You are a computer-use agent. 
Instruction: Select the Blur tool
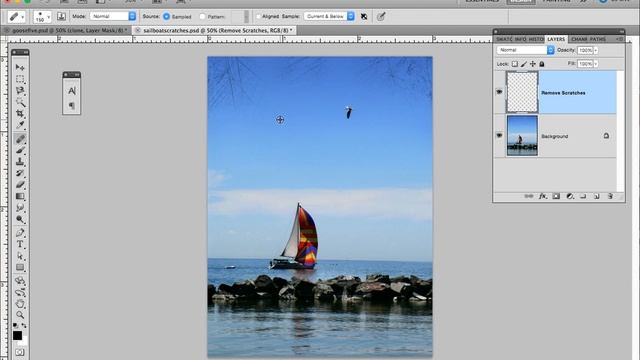[20, 207]
